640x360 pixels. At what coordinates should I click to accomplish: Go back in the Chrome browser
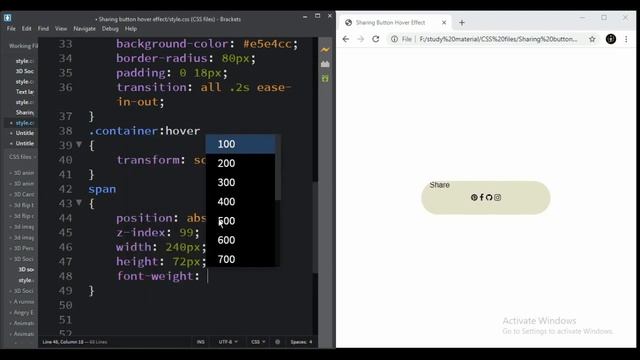coord(346,39)
